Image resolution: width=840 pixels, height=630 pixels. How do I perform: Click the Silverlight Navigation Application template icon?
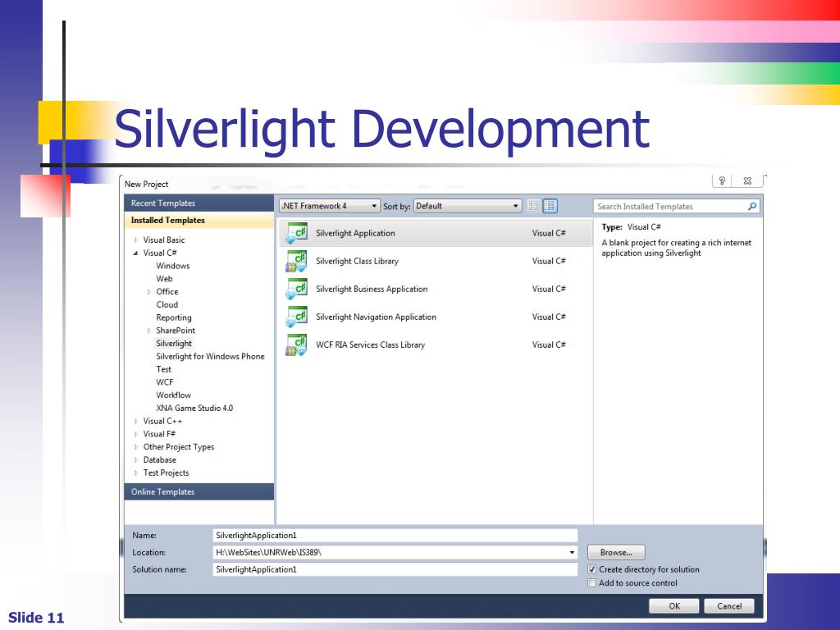(296, 317)
